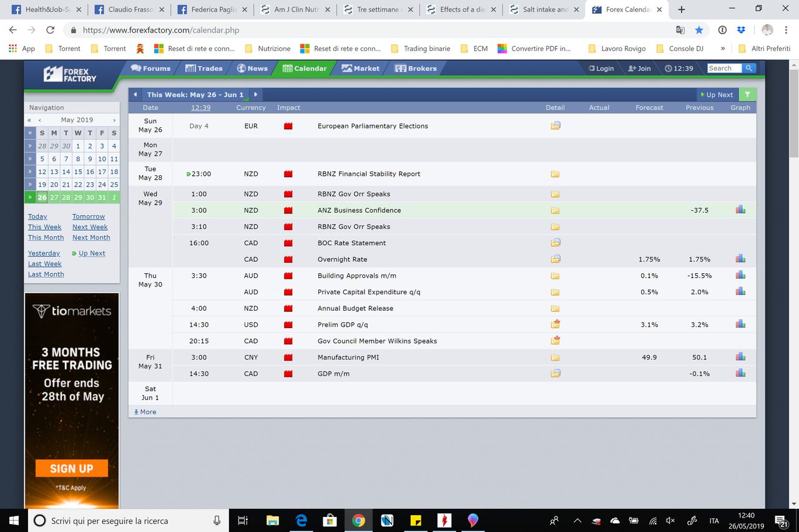Open detail folder for BOC Rate Statement

coord(555,243)
